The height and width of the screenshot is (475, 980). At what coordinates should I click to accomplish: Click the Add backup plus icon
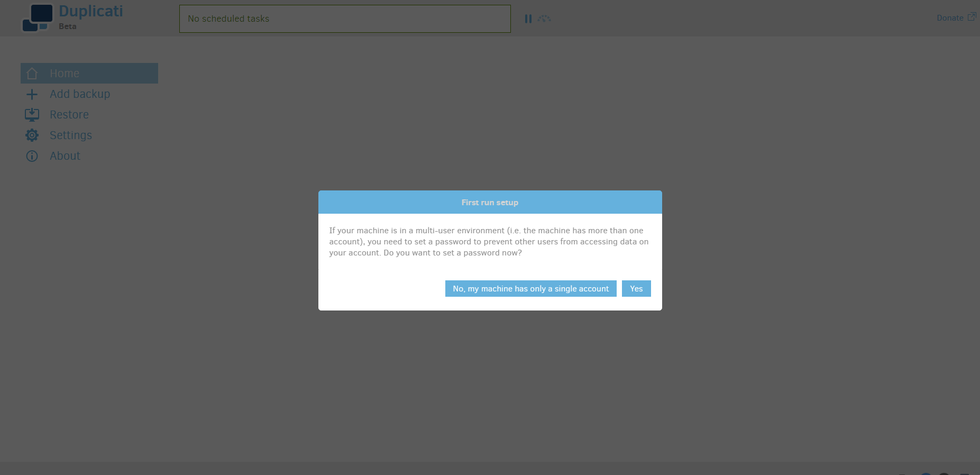pyautogui.click(x=32, y=94)
